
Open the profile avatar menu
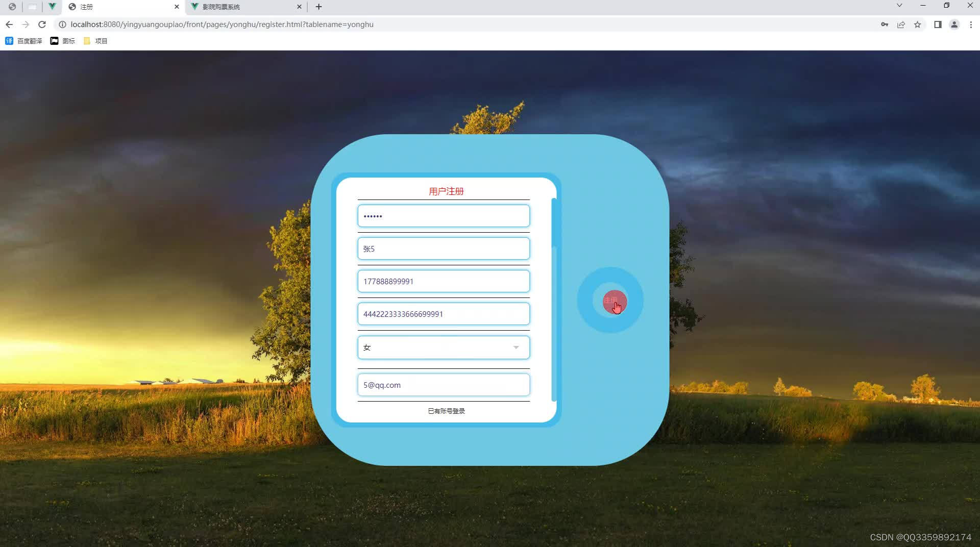[954, 24]
